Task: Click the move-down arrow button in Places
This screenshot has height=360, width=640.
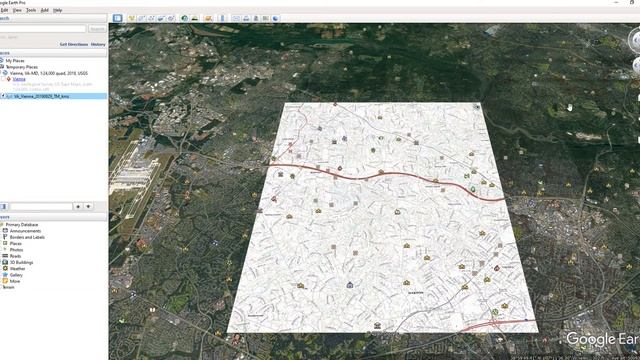Action: pos(88,207)
